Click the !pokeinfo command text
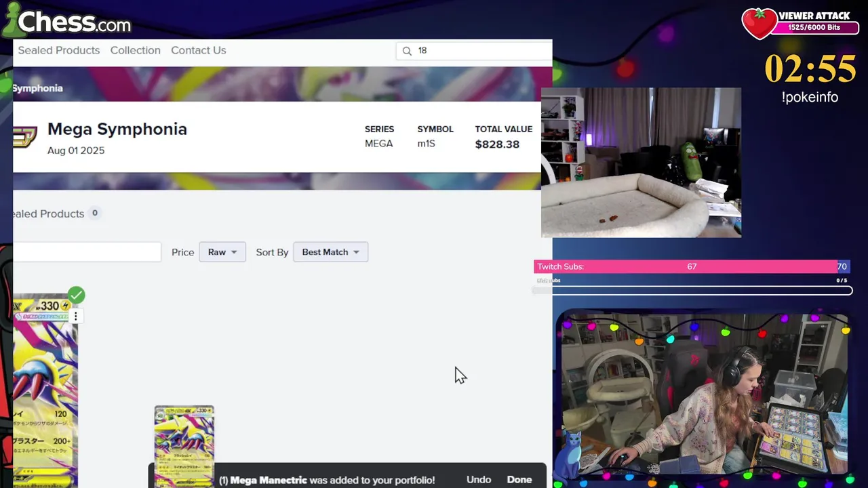 tap(810, 97)
